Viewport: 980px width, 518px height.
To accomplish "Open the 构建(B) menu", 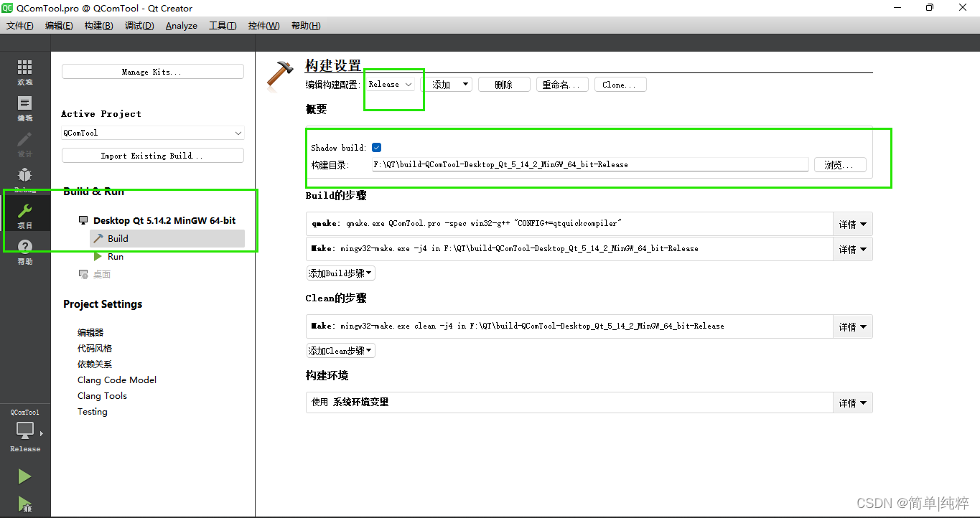I will 98,26.
